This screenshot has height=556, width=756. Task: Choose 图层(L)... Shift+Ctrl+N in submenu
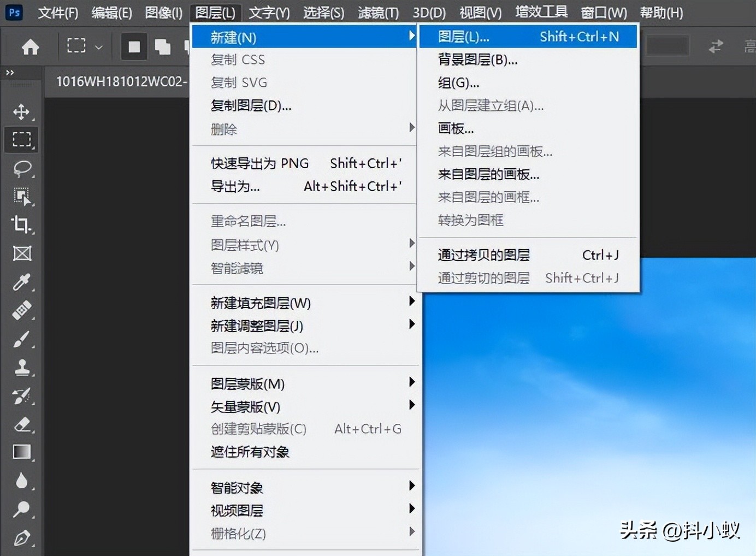pos(528,37)
